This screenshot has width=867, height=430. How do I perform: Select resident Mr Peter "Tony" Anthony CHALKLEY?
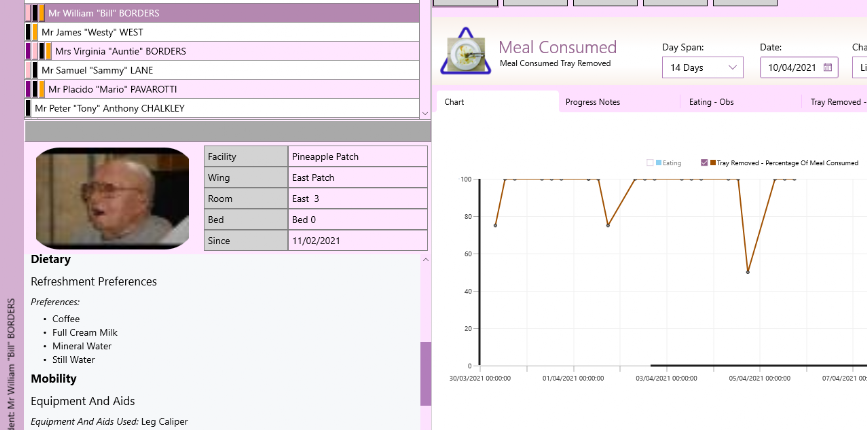click(x=222, y=108)
